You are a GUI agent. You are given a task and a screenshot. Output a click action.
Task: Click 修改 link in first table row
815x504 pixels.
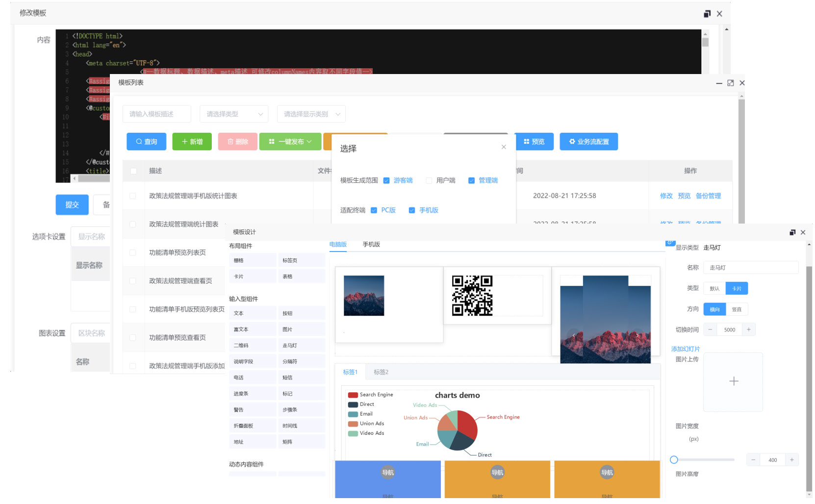(x=666, y=196)
